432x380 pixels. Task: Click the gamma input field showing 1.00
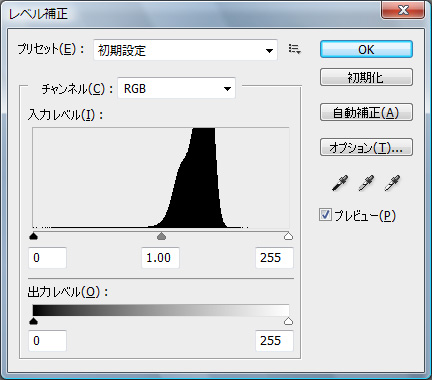(160, 258)
